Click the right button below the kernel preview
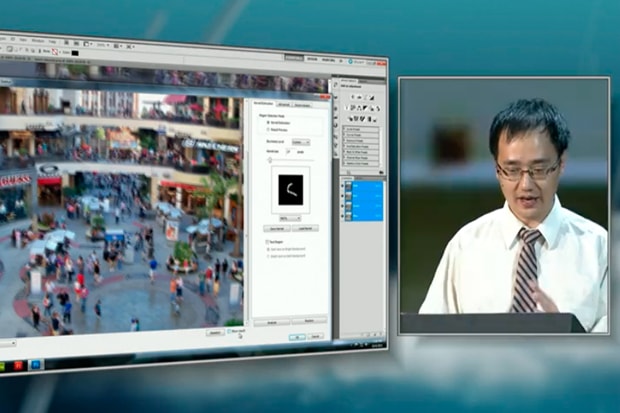The image size is (620, 413). 305,228
